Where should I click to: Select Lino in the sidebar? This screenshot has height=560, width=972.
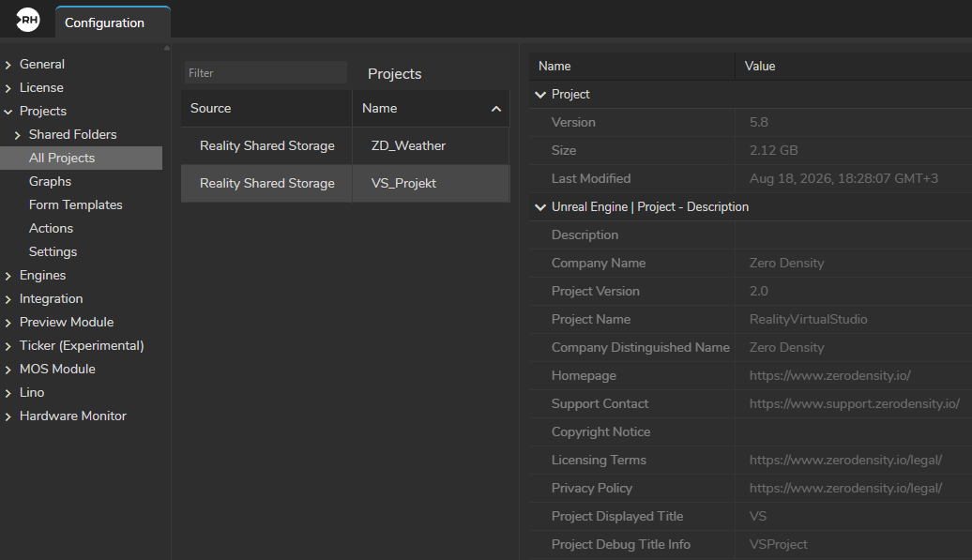click(x=32, y=392)
